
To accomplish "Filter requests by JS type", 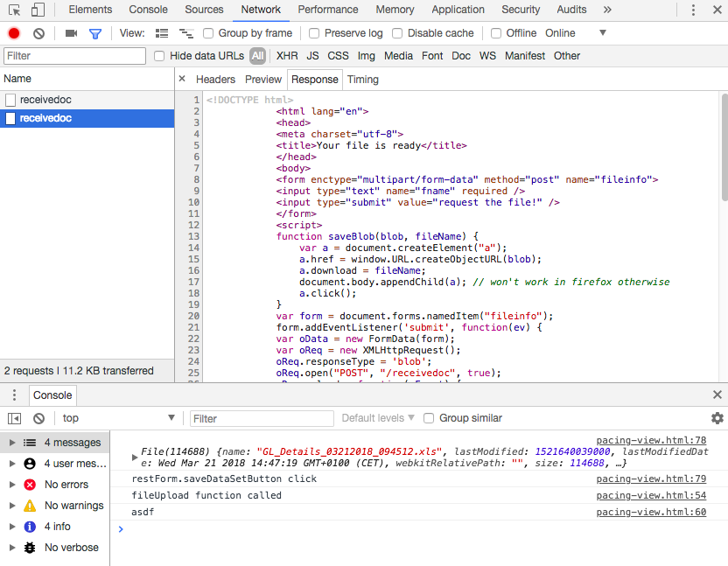I will [x=312, y=56].
